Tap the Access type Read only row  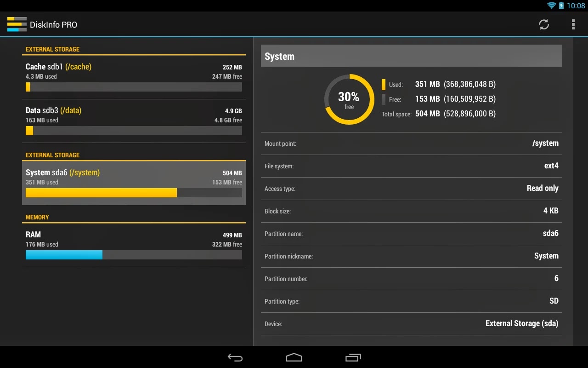[411, 188]
